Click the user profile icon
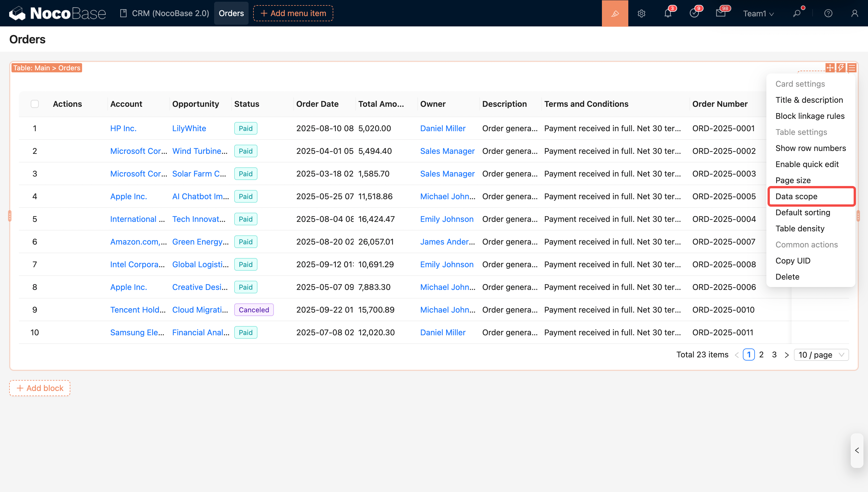868x492 pixels. pos(855,13)
